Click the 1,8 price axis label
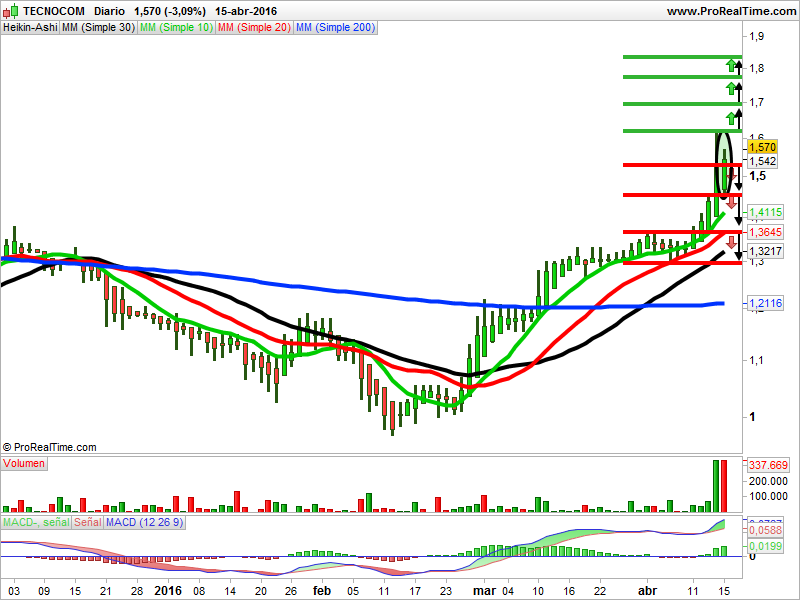This screenshot has height=600, width=800. [x=757, y=68]
